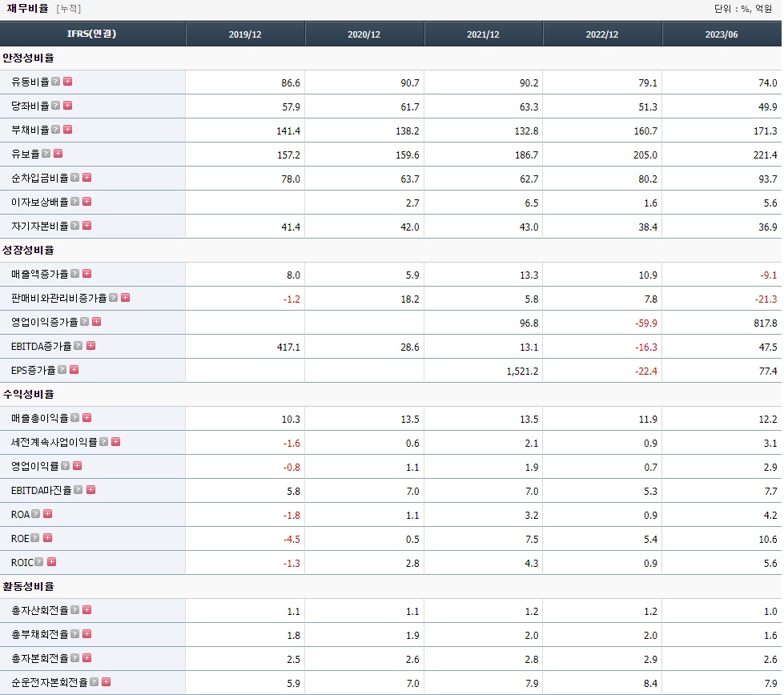
Task: Open help icon next to 영업이익증가율
Action: (85, 322)
